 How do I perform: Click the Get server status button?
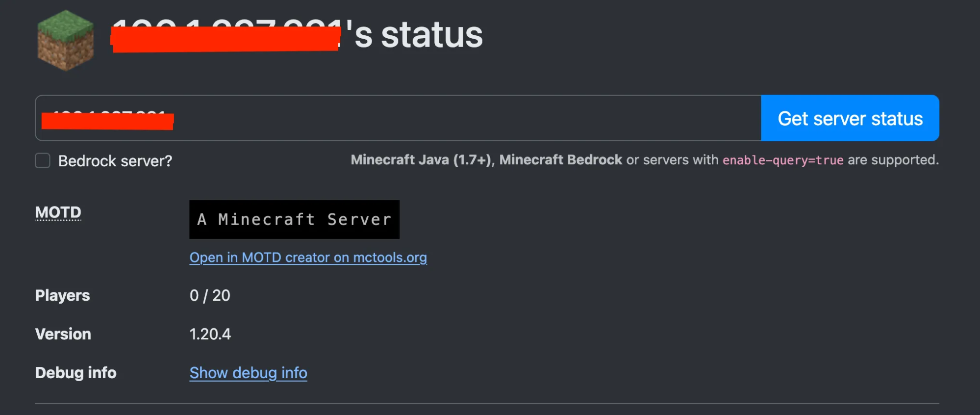point(850,118)
